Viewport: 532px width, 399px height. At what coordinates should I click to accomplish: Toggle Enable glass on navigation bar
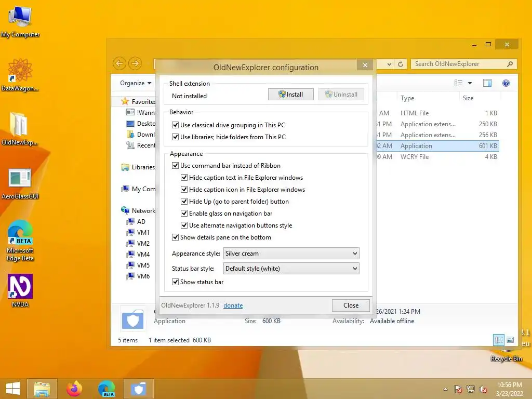pos(184,213)
